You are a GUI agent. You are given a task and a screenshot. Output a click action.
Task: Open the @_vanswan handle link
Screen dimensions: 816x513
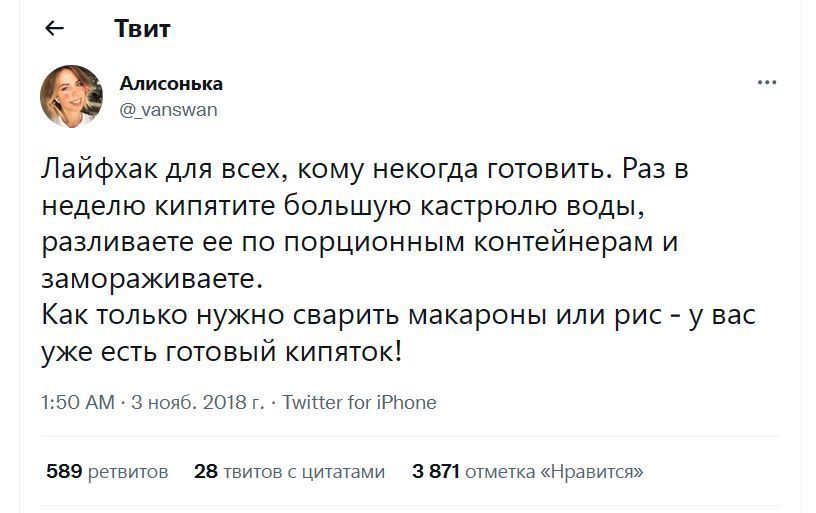[168, 110]
